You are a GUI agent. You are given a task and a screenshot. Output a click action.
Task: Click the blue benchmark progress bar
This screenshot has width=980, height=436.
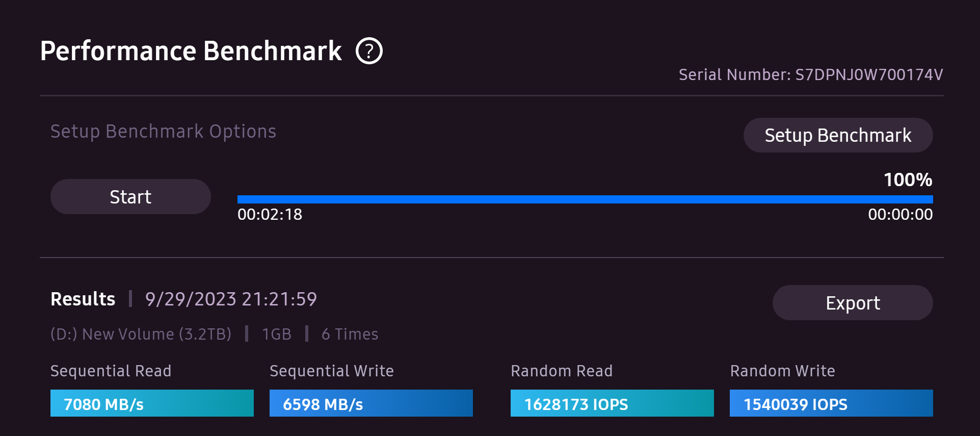(585, 199)
